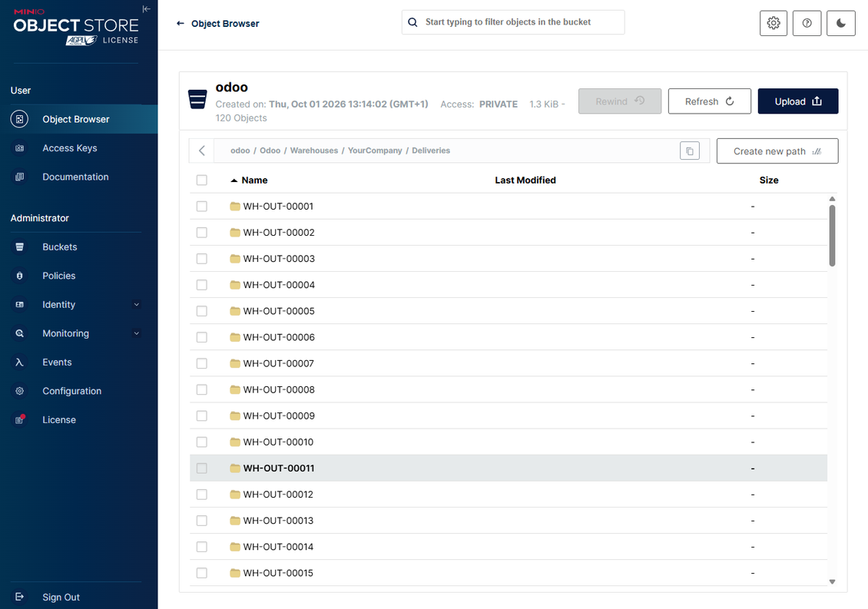Toggle dark mode moon icon
Image resolution: width=868 pixels, height=609 pixels.
841,23
